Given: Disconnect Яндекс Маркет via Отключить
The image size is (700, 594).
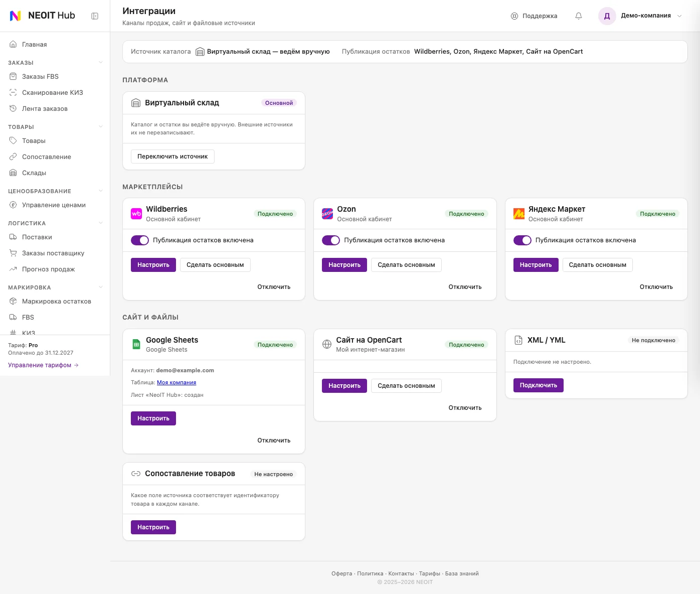Looking at the screenshot, I should tap(656, 287).
